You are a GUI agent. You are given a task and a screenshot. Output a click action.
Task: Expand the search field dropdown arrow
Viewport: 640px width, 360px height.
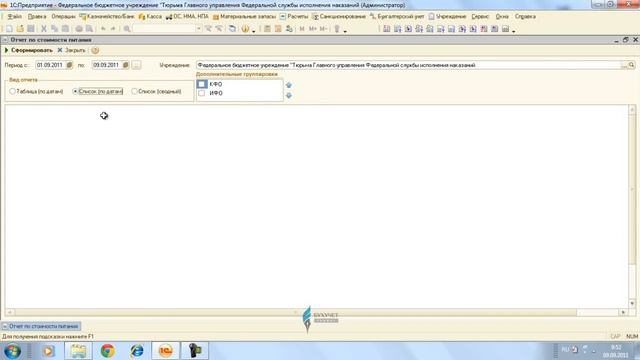tap(199, 29)
